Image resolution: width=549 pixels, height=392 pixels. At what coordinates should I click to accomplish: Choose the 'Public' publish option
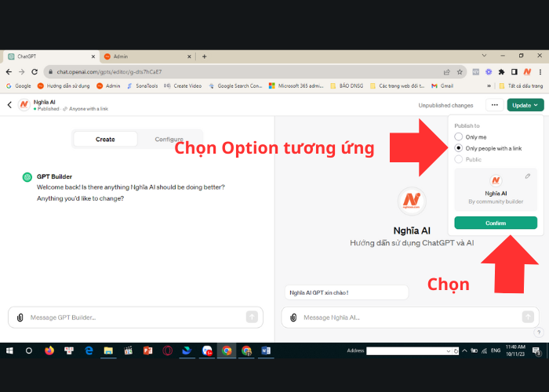pos(459,159)
